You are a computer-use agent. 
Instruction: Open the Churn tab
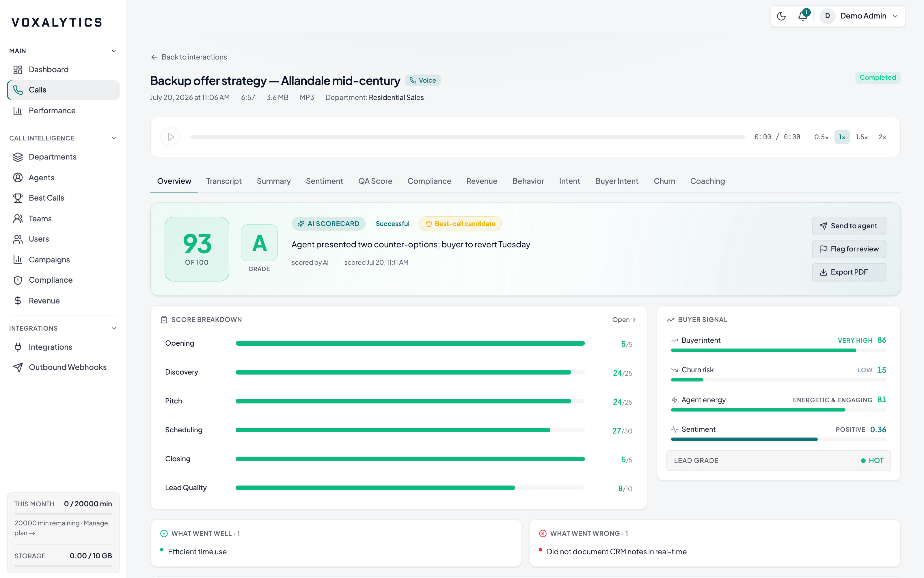coord(664,181)
